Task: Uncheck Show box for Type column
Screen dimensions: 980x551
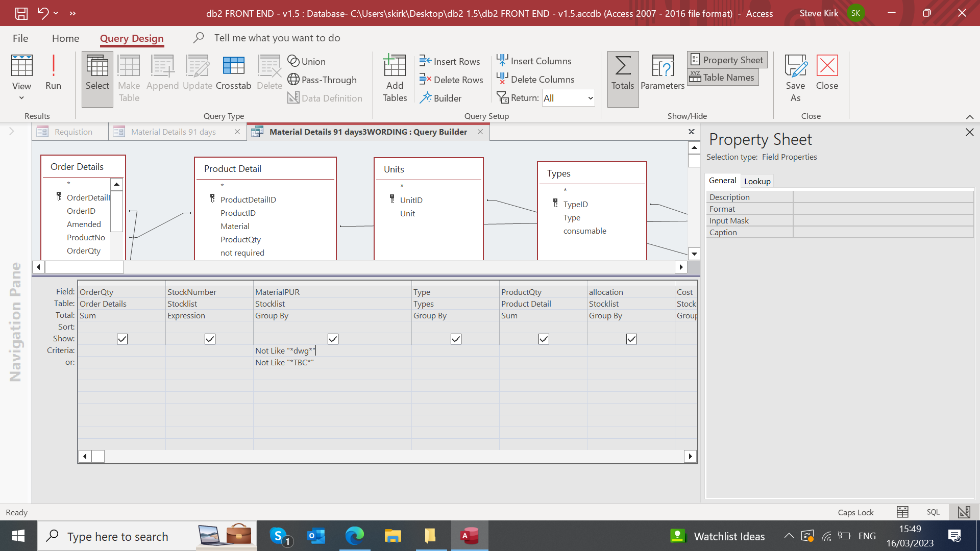Action: [x=456, y=339]
